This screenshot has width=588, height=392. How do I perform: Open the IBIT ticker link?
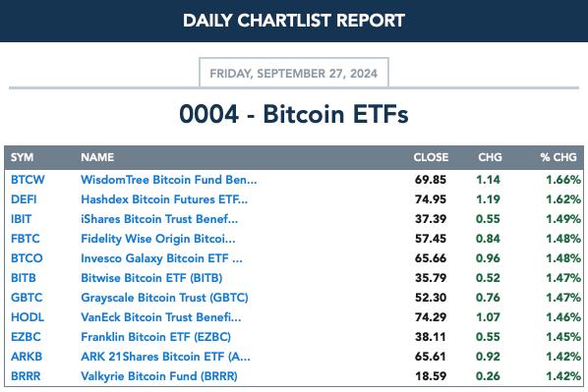pos(21,219)
